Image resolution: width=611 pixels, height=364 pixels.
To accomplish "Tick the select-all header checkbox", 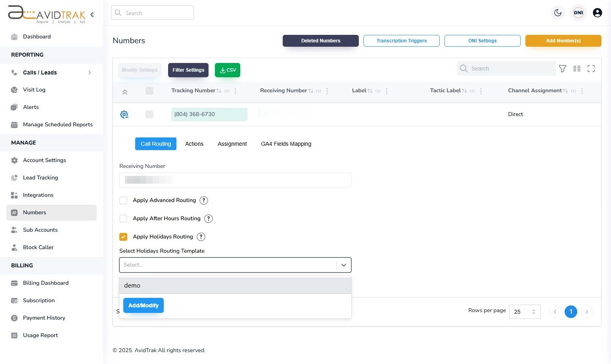I will pyautogui.click(x=149, y=91).
